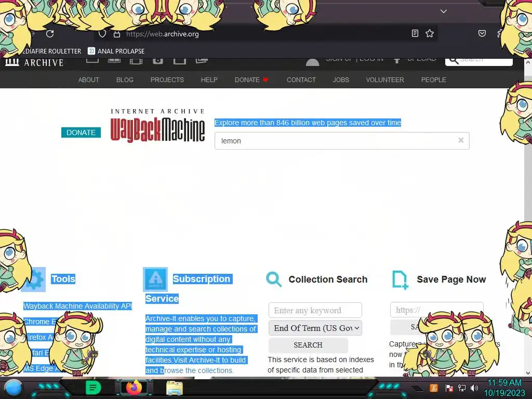Bookmark this page with the star icon
The height and width of the screenshot is (399, 532).
coord(430,33)
